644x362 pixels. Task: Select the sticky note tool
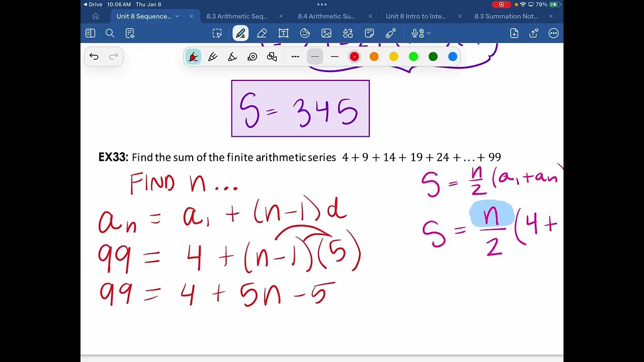[x=369, y=33]
